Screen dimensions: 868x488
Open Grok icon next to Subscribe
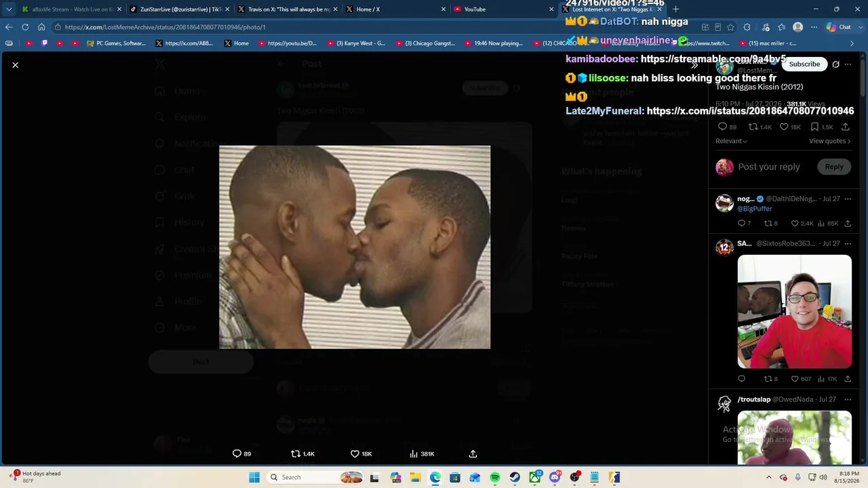click(835, 64)
